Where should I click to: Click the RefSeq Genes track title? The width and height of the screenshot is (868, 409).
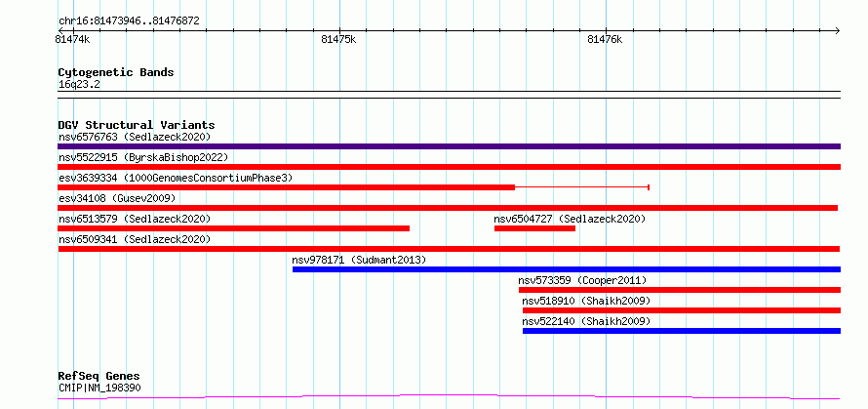[x=99, y=377]
